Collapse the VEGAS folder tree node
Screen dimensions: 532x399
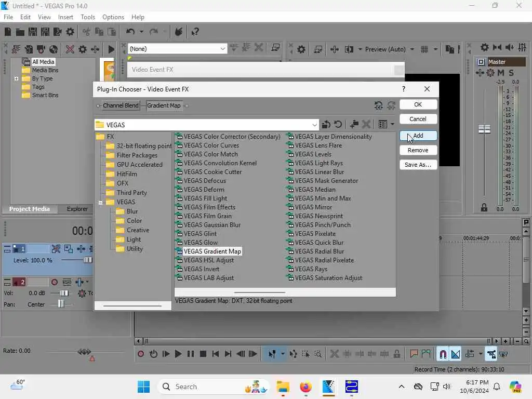click(x=100, y=202)
